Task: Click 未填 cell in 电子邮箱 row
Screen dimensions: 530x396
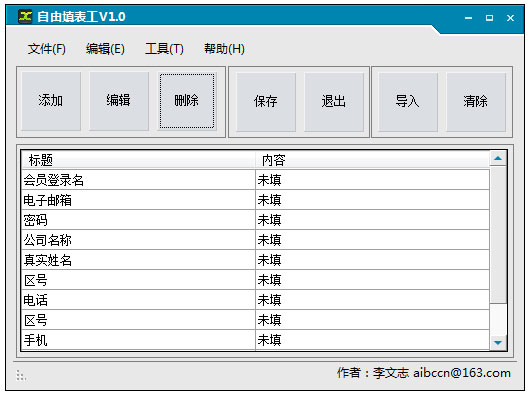Action: (372, 200)
